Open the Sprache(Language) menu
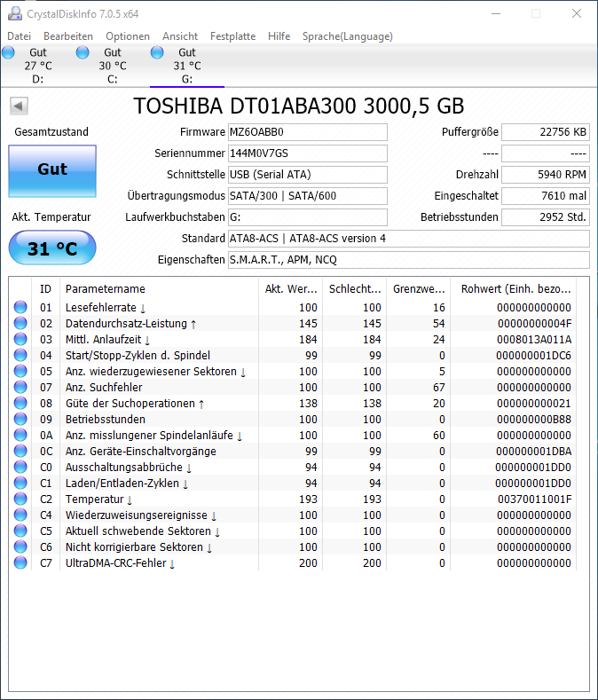Image resolution: width=598 pixels, height=700 pixels. click(x=348, y=36)
